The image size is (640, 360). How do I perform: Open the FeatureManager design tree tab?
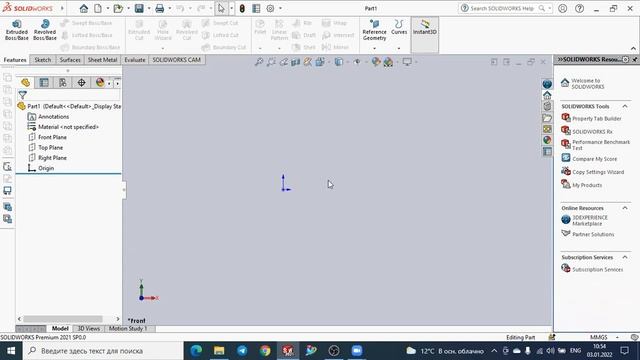pyautogui.click(x=26, y=82)
